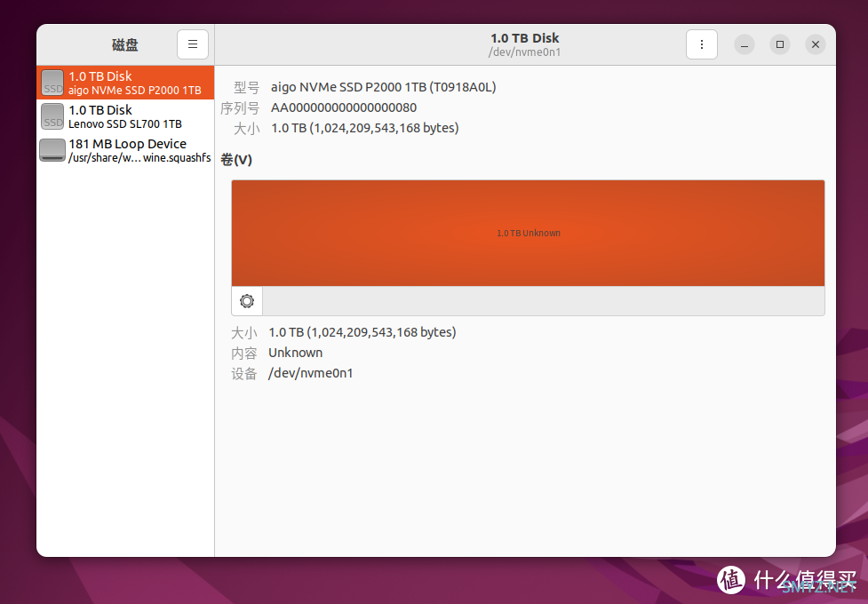Click the serial number AA000000000000000080
The height and width of the screenshot is (604, 868).
pyautogui.click(x=344, y=107)
